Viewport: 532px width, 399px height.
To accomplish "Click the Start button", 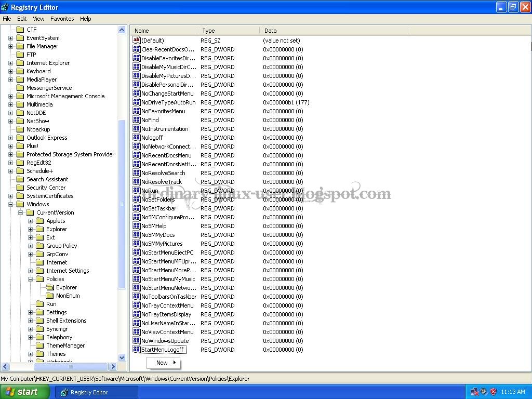I will (x=25, y=392).
